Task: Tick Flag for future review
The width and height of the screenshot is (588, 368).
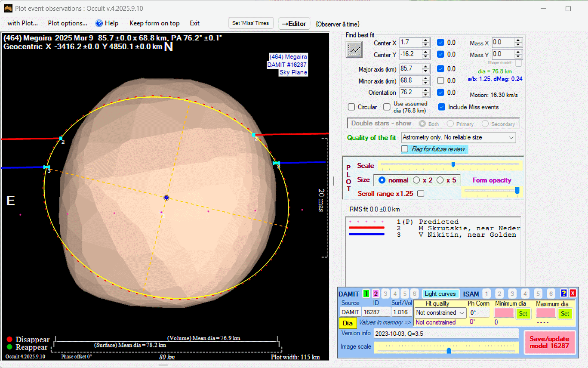Action: tap(405, 149)
